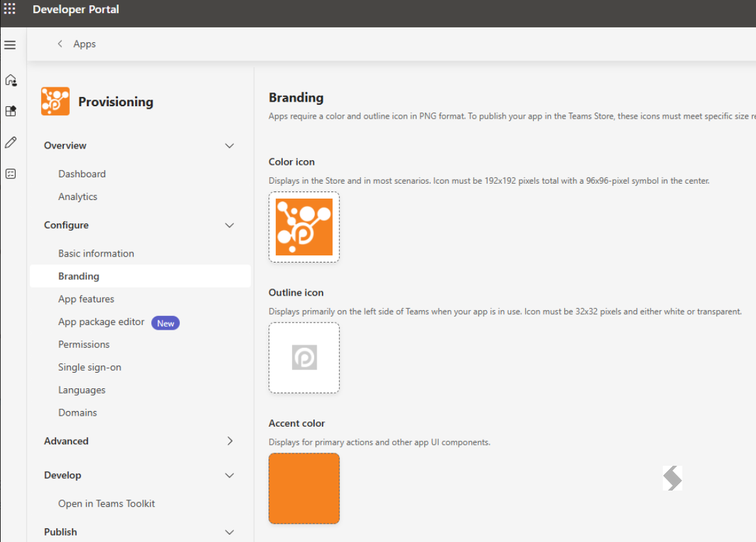
Task: Upload a new Color icon image
Action: pos(304,227)
